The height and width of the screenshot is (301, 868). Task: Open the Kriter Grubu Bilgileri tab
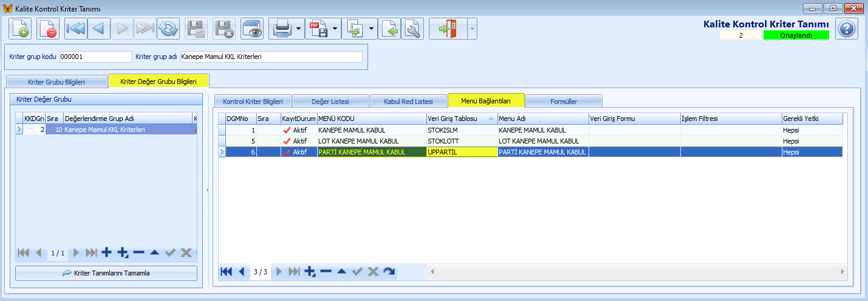[x=56, y=81]
